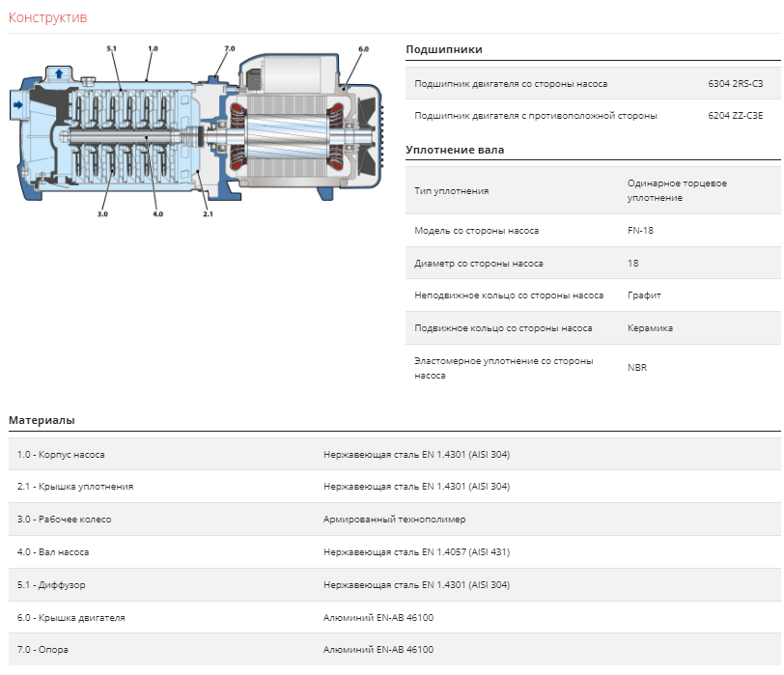Click the FN-18 seal model value
The width and height of the screenshot is (784, 675).
[x=640, y=231]
